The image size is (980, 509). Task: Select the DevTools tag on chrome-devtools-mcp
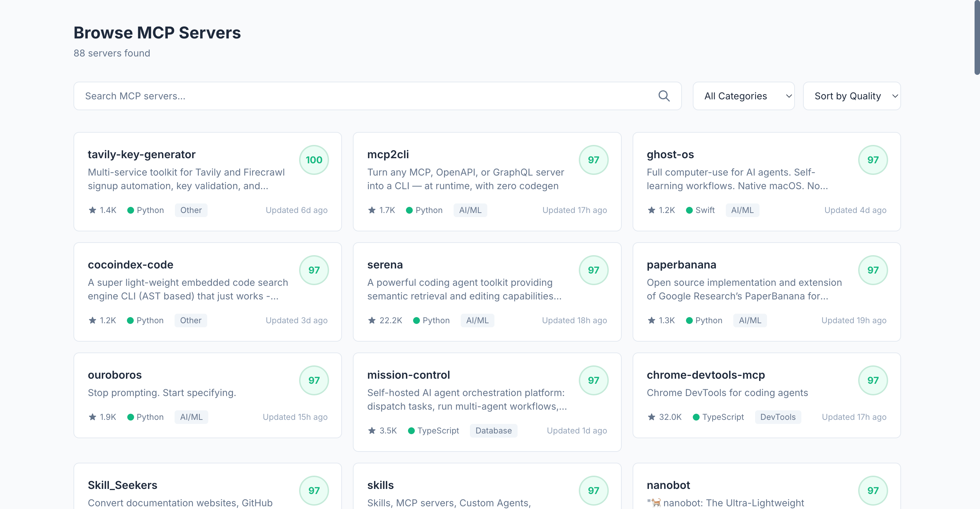point(778,417)
